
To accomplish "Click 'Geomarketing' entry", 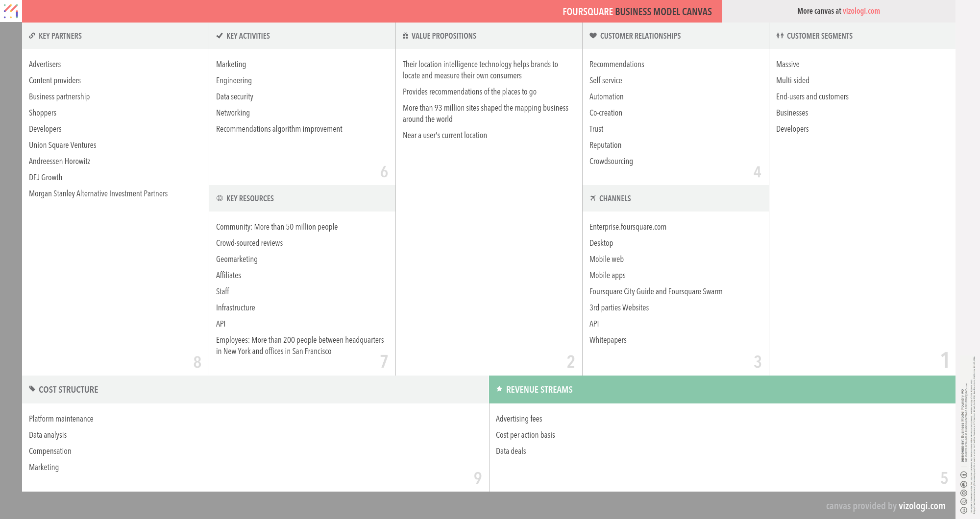I will (237, 259).
